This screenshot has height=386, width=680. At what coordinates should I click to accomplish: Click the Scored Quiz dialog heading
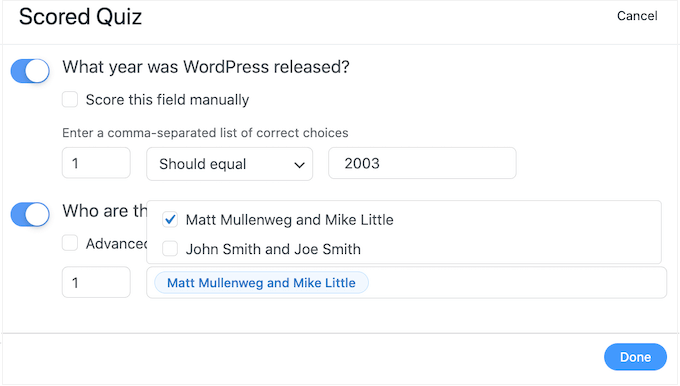pos(80,17)
